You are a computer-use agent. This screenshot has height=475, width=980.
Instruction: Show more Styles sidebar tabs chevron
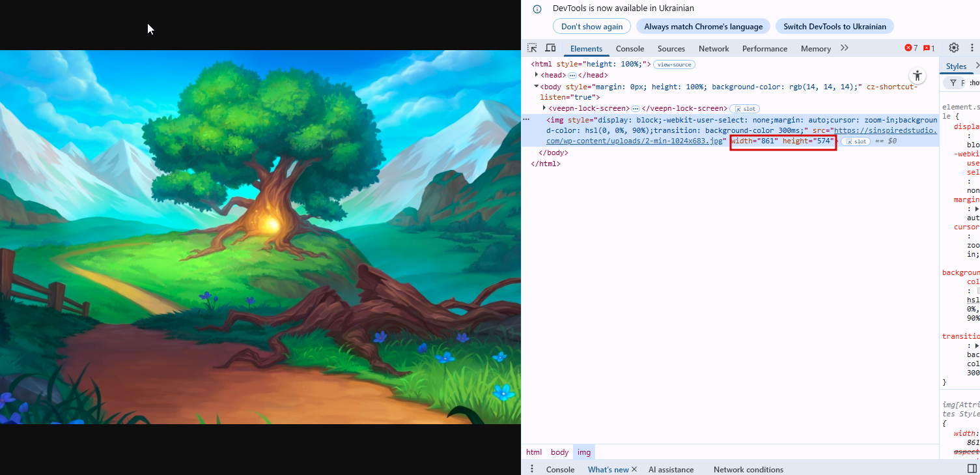tap(977, 66)
